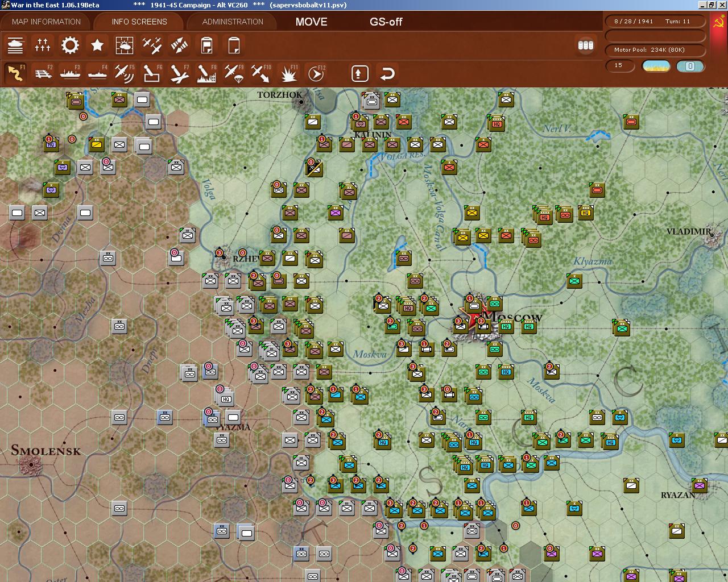Screen dimensions: 728x582
Task: Toggle the unit soft factors crosses icon
Action: [43, 45]
